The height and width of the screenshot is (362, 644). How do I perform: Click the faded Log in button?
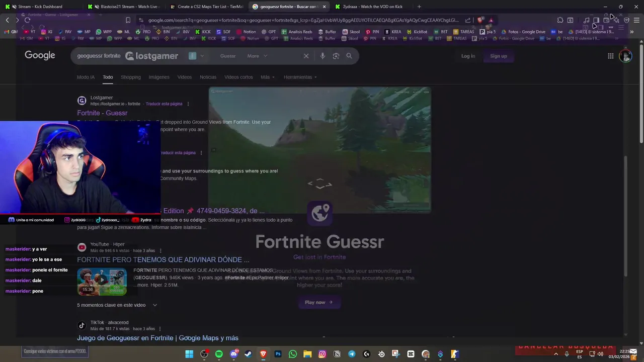pyautogui.click(x=468, y=56)
